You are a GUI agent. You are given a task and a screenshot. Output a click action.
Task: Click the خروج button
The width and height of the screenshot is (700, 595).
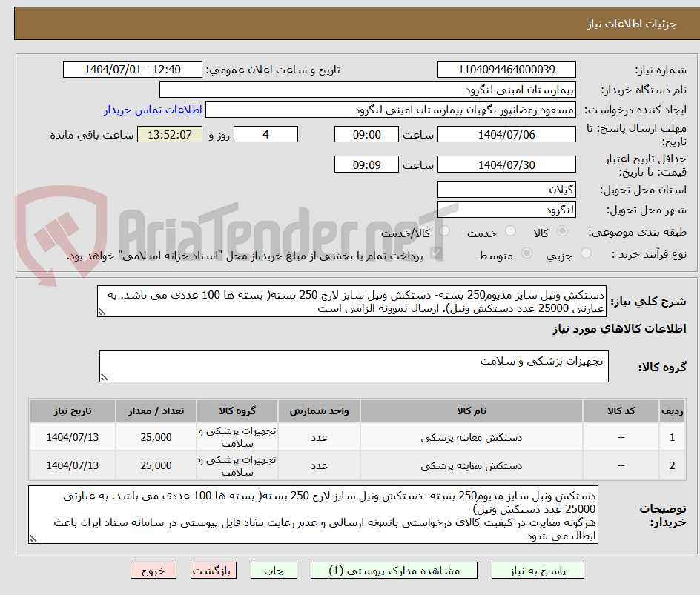point(153,570)
